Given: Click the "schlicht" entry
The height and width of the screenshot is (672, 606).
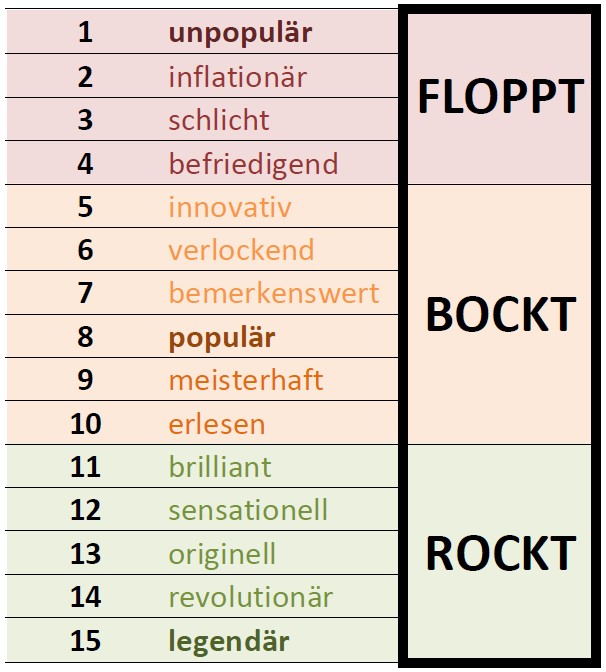Looking at the screenshot, I should tap(219, 120).
